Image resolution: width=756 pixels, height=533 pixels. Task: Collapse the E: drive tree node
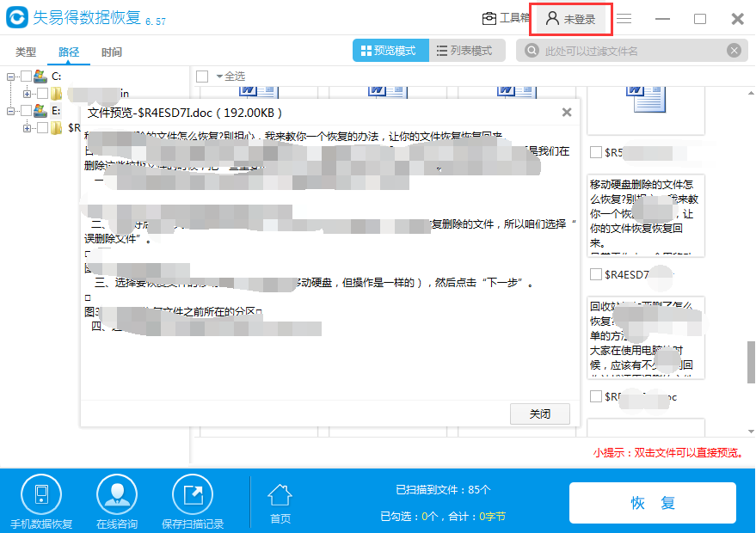coord(10,111)
